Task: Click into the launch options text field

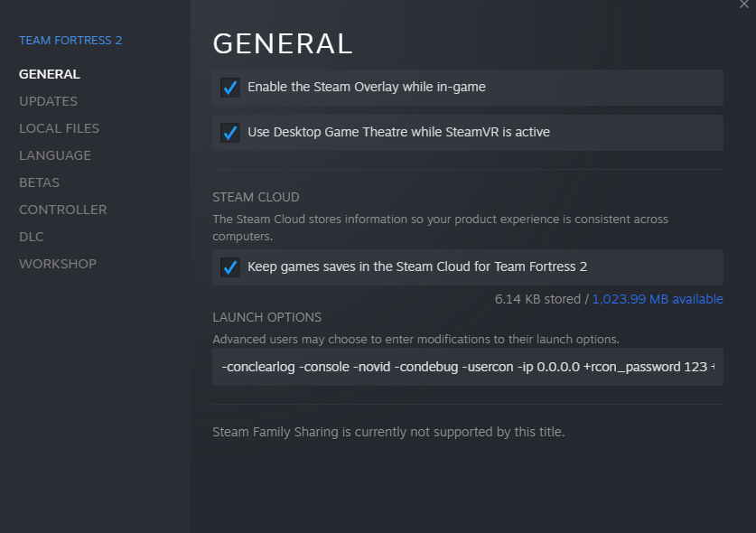Action: 467,367
